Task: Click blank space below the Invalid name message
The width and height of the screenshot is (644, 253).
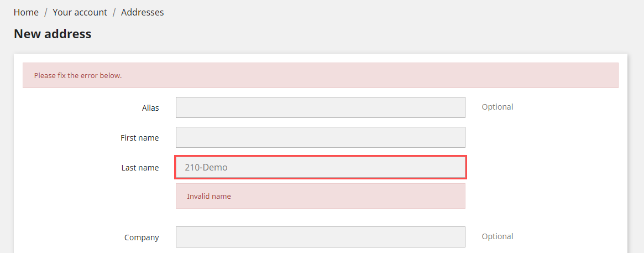Action: click(x=321, y=217)
